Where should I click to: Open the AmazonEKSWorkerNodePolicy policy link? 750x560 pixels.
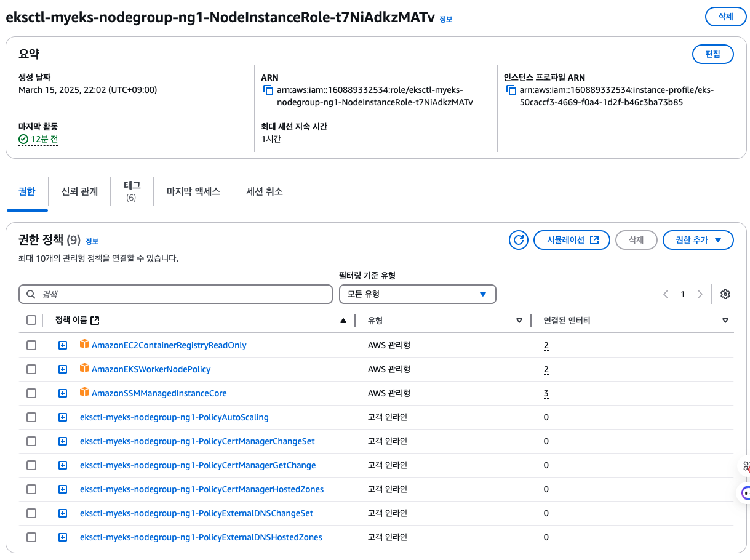151,369
